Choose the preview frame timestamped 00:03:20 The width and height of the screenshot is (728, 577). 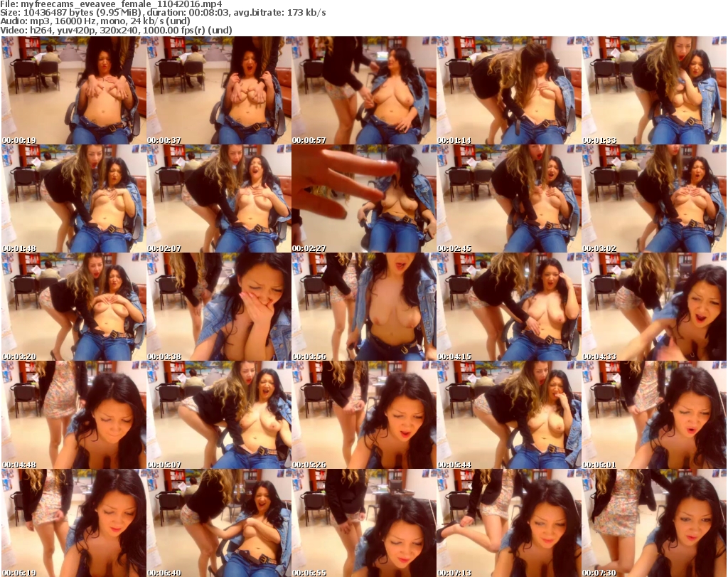coord(74,307)
